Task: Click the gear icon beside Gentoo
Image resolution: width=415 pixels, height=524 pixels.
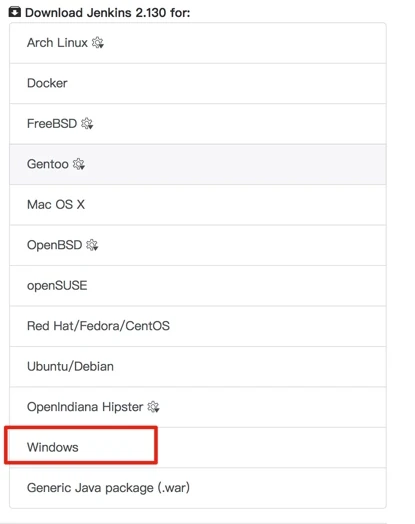Action: click(x=79, y=164)
